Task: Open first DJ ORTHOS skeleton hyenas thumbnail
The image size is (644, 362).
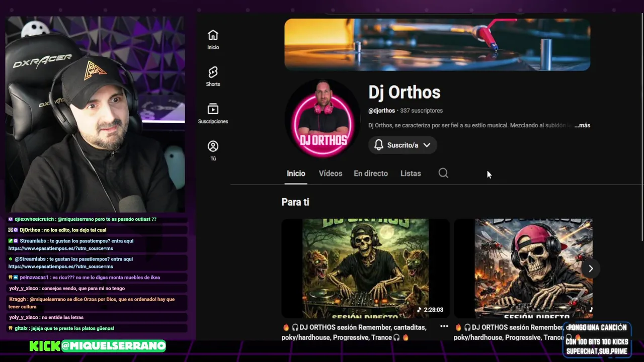Action: pos(365,268)
